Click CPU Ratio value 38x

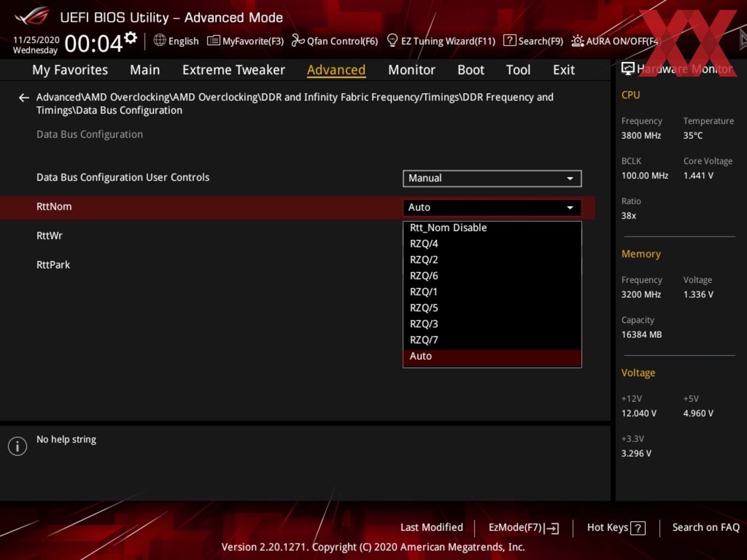(x=628, y=216)
